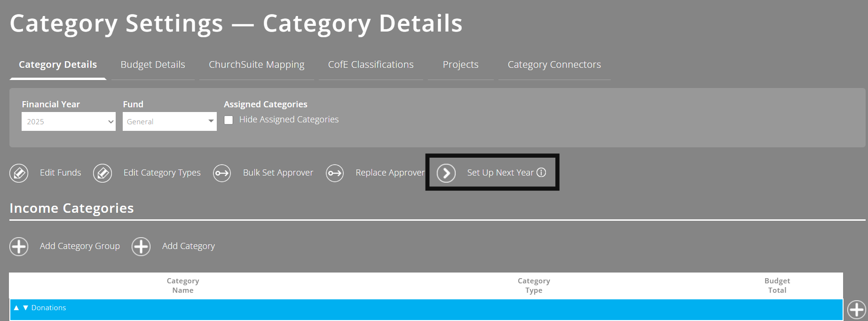
Task: Switch to the Category Details tab
Action: (x=58, y=65)
